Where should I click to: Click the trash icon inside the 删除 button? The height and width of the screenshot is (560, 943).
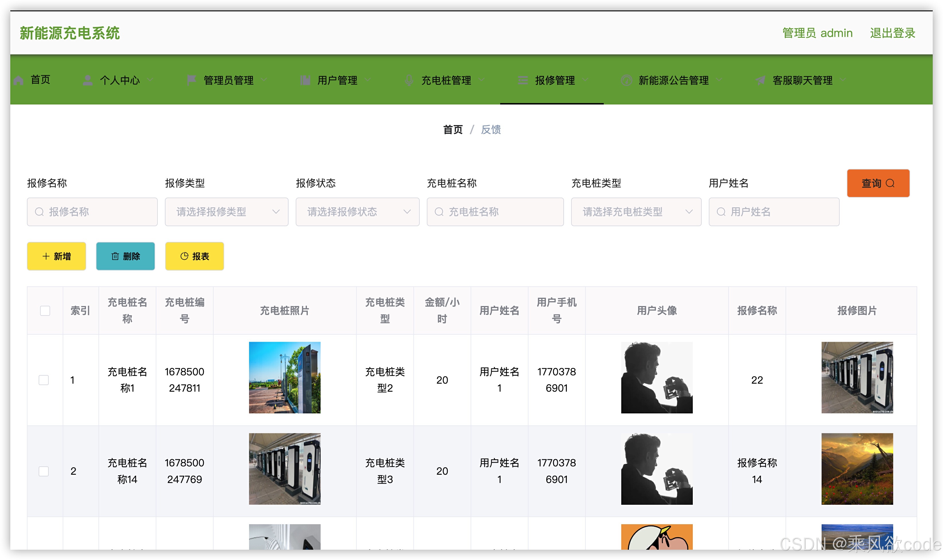pos(115,256)
